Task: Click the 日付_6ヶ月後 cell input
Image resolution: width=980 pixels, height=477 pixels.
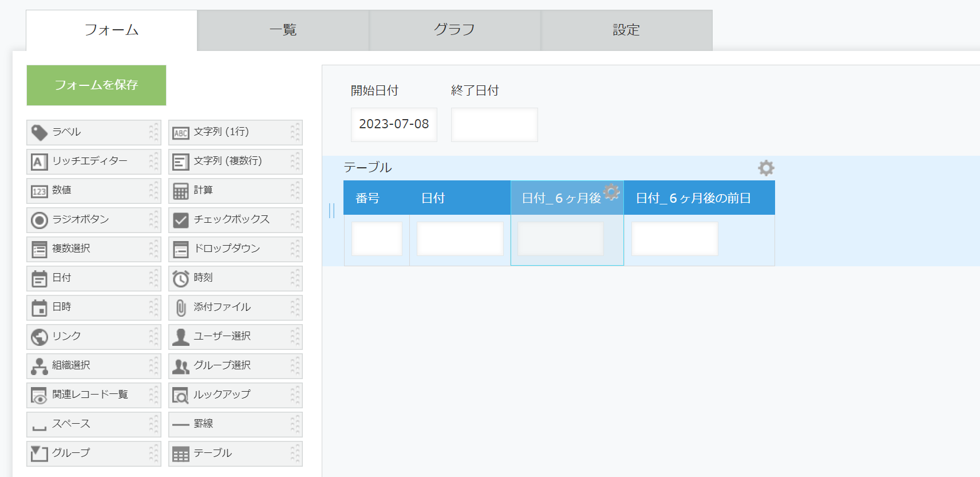Action: pyautogui.click(x=560, y=239)
